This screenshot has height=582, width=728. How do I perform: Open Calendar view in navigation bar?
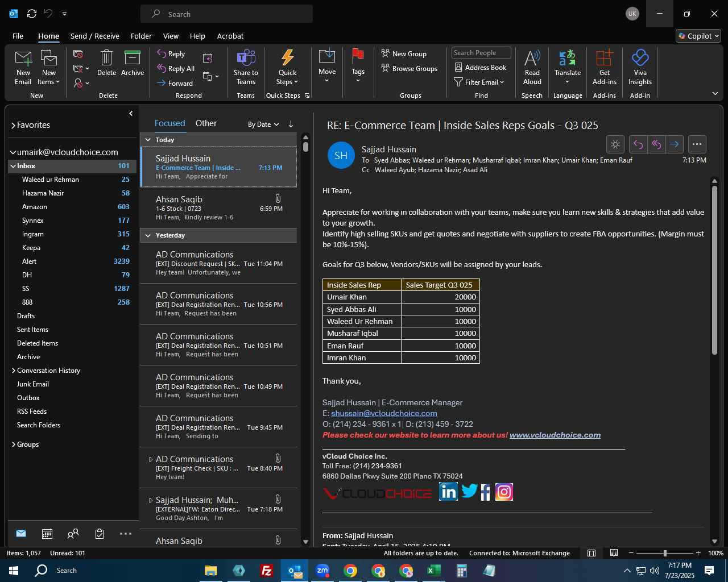pyautogui.click(x=47, y=534)
